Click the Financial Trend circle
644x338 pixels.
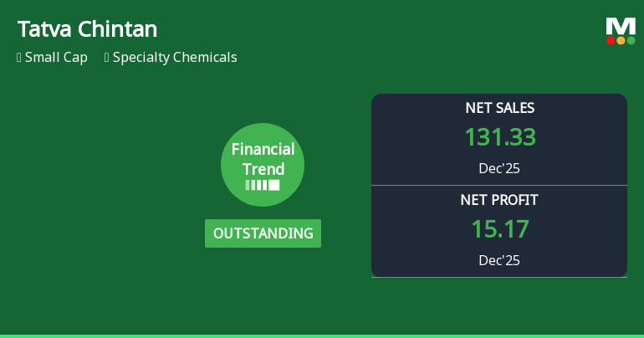[263, 165]
